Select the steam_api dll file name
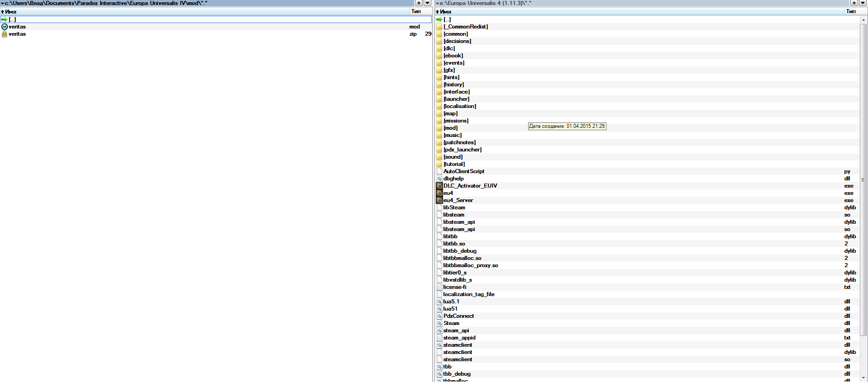The height and width of the screenshot is (382, 868). tap(456, 330)
